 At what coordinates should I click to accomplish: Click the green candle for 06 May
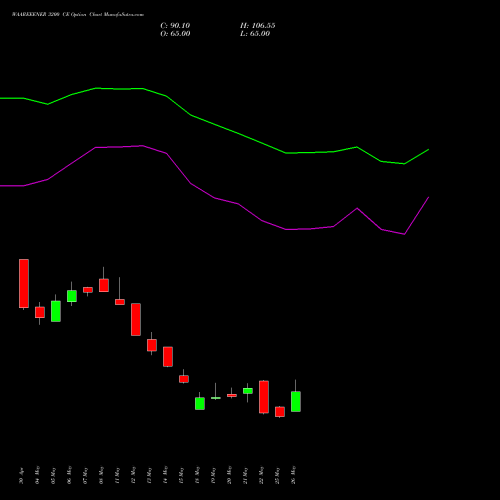[x=72, y=296]
